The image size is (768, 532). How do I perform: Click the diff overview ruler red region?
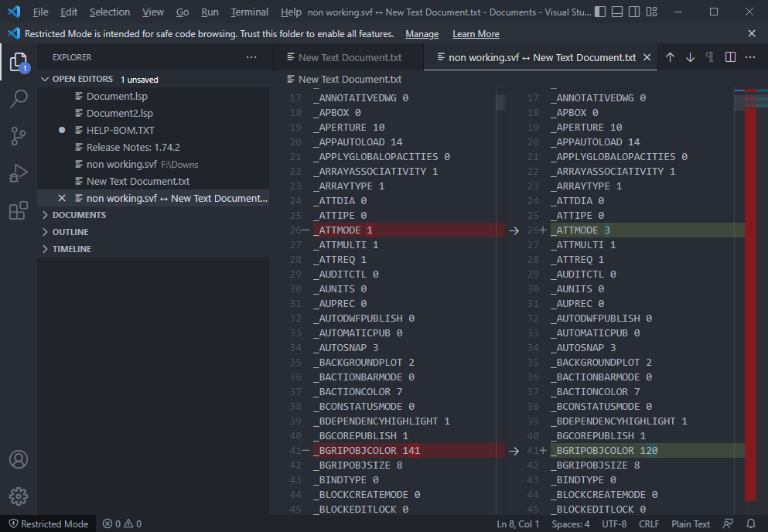[x=750, y=304]
